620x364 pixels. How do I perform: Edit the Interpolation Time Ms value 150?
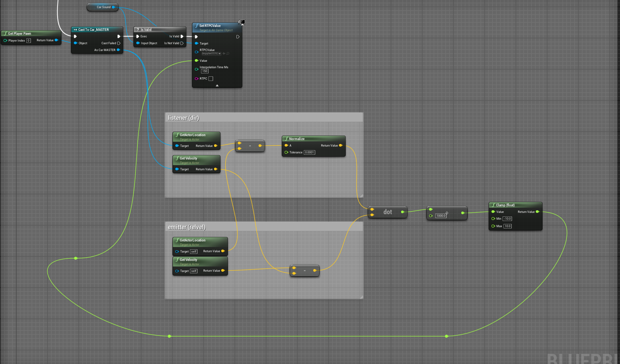[205, 71]
